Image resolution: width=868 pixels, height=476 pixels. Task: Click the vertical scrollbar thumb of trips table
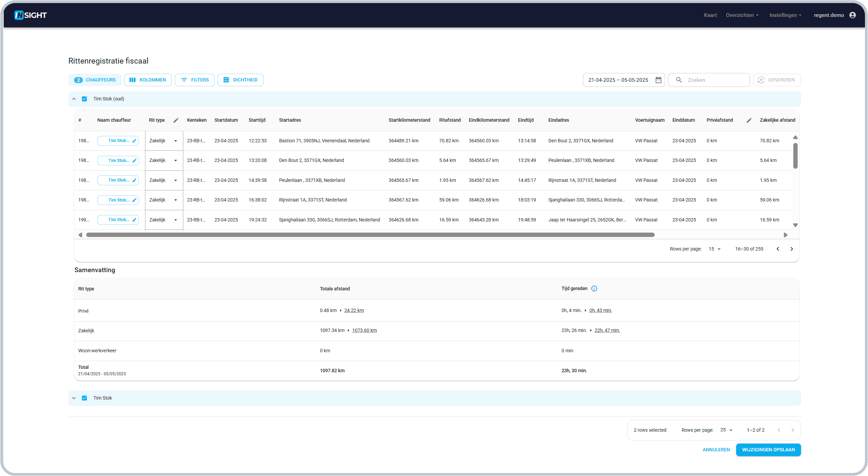tap(795, 156)
